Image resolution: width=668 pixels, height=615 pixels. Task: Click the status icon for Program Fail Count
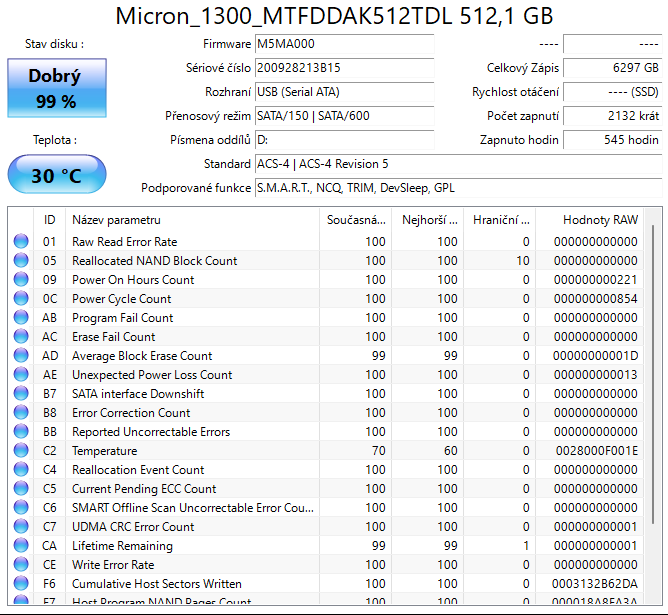point(21,318)
